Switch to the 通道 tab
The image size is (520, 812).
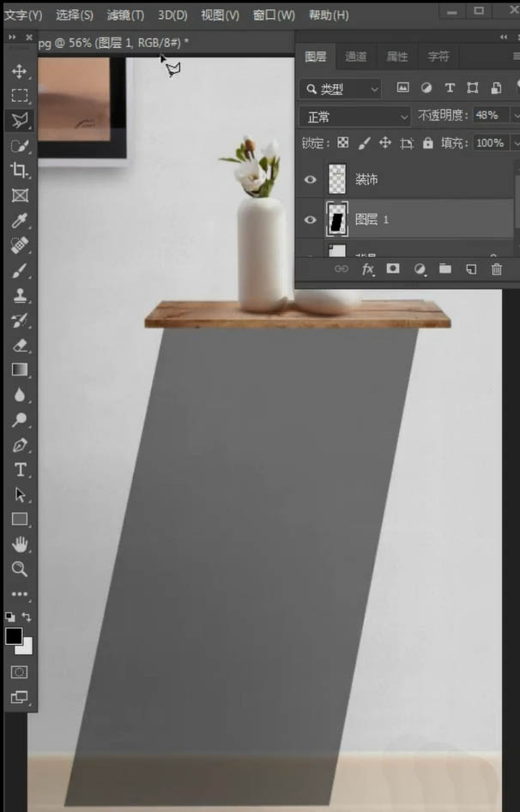pyautogui.click(x=355, y=57)
